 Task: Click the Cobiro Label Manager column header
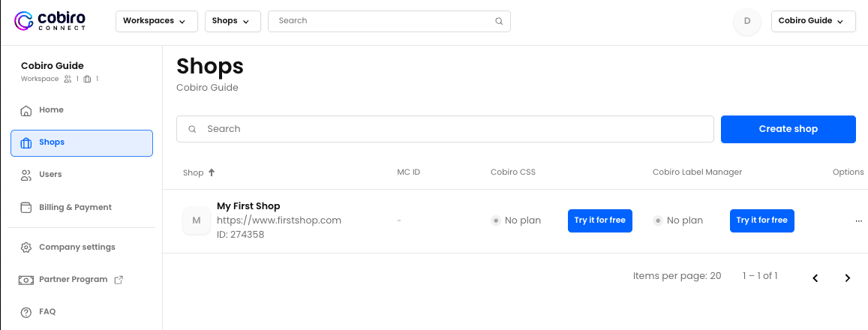698,172
